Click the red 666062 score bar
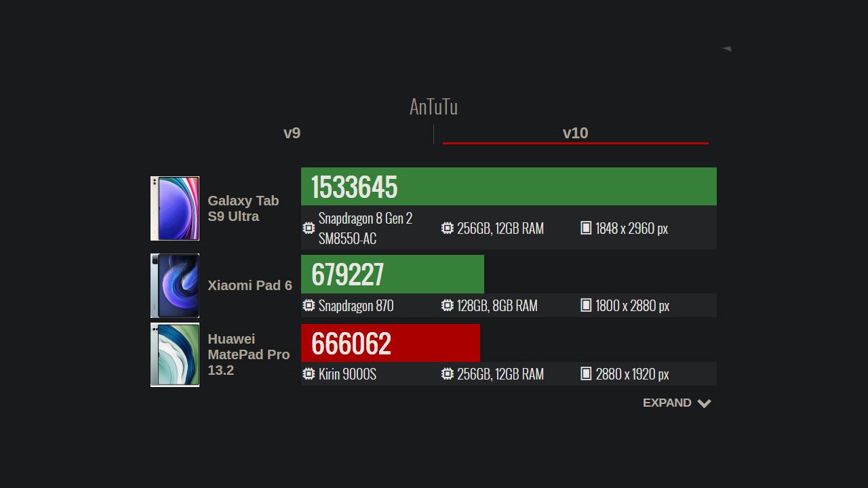The width and height of the screenshot is (868, 488). [390, 343]
